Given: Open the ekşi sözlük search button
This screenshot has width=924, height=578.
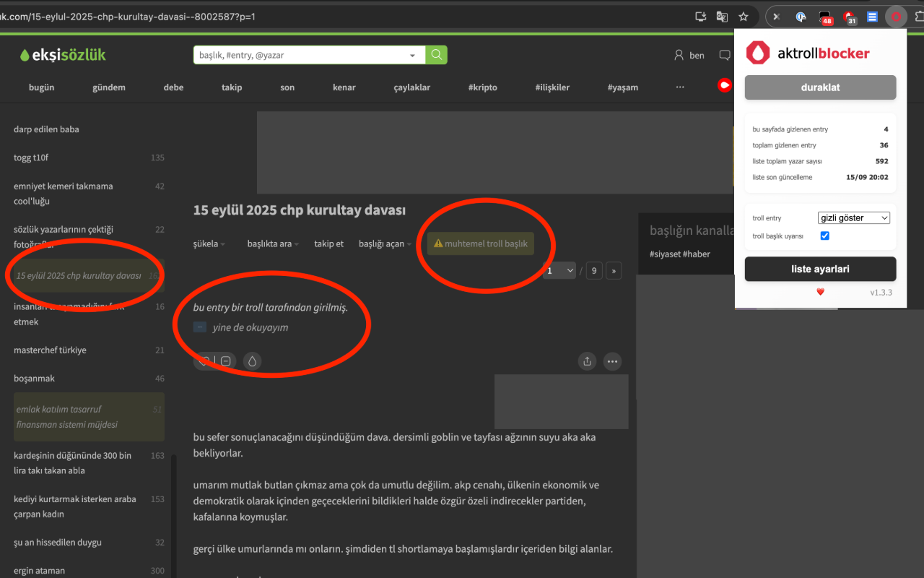Looking at the screenshot, I should click(436, 54).
